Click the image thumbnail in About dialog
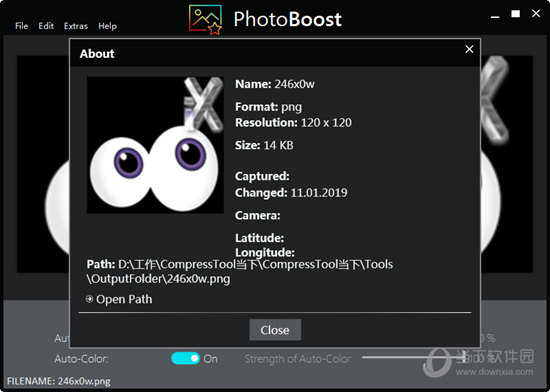550x392 pixels. [x=155, y=145]
